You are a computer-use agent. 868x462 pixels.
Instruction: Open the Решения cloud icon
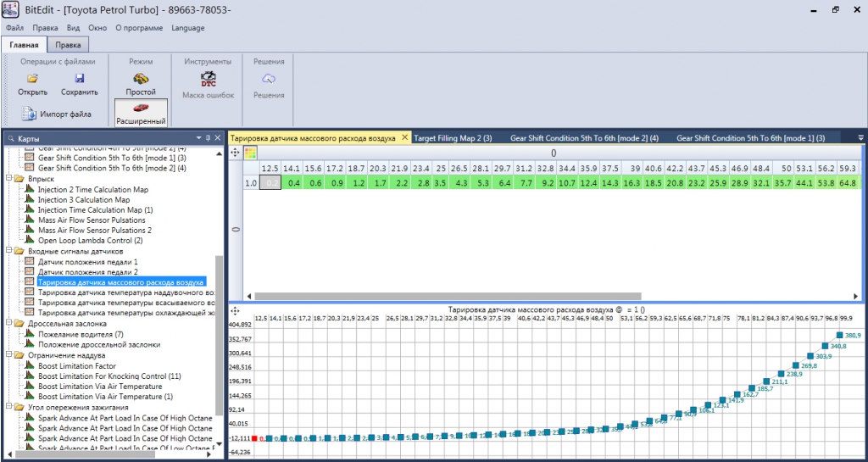pos(269,79)
